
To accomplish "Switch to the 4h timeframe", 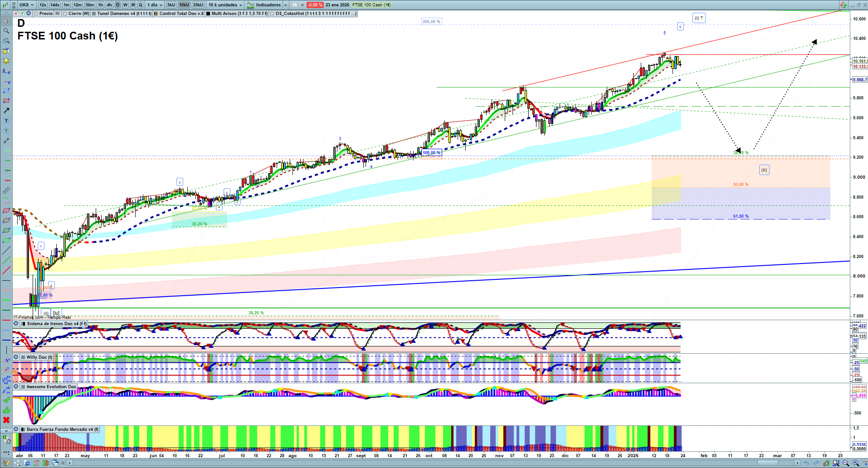I will click(109, 5).
